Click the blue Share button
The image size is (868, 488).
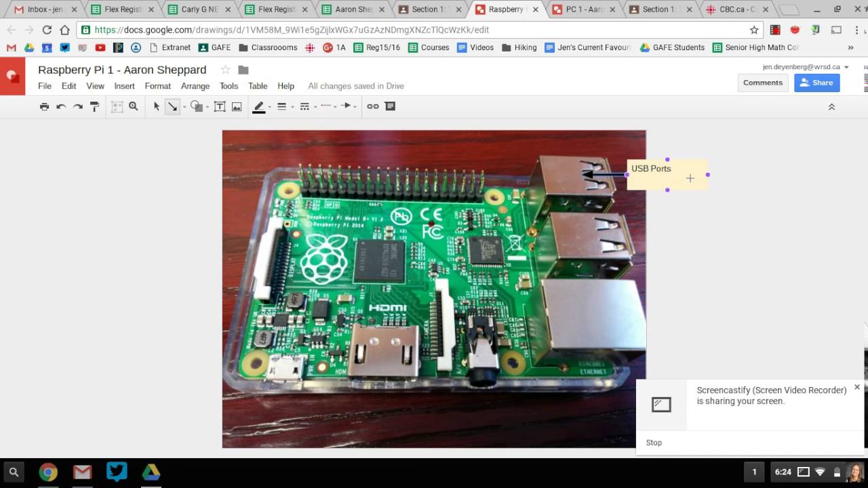817,83
